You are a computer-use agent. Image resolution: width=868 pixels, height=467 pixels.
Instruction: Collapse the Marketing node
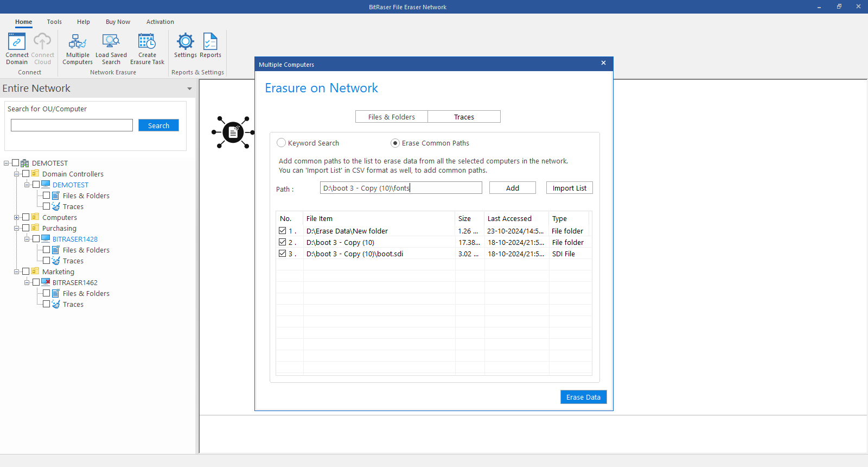click(17, 272)
